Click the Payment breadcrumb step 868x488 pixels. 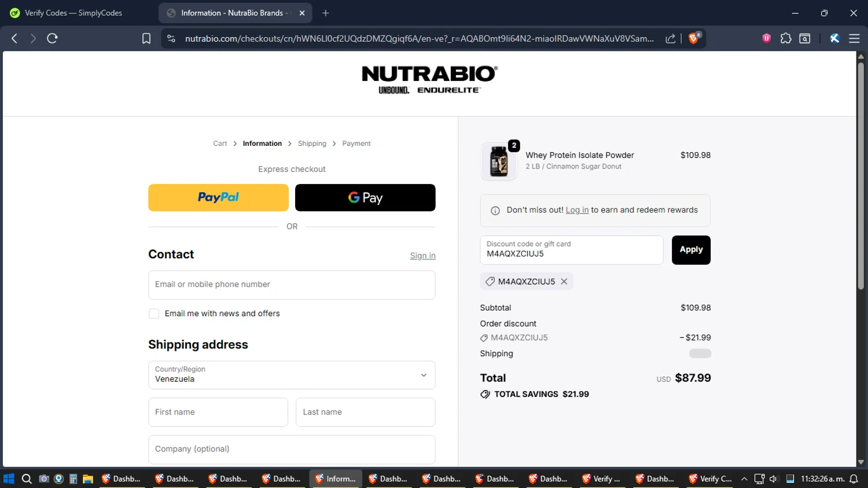(x=356, y=144)
